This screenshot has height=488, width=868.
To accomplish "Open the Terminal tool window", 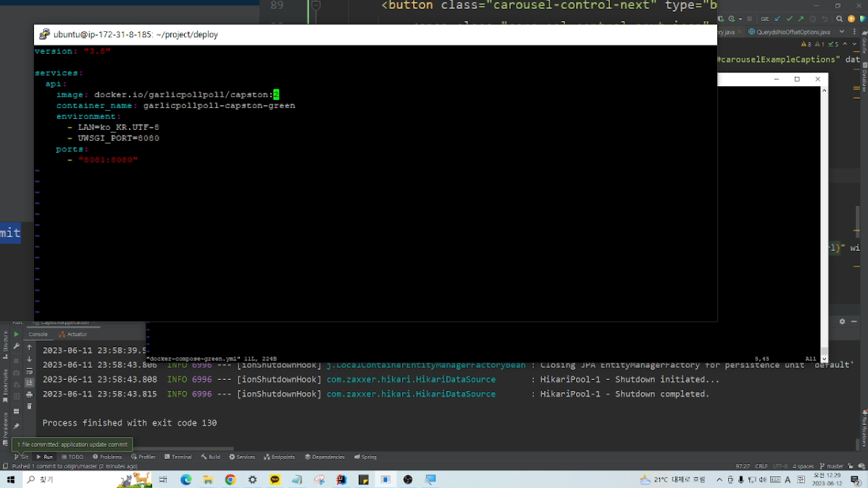I will tap(178, 457).
